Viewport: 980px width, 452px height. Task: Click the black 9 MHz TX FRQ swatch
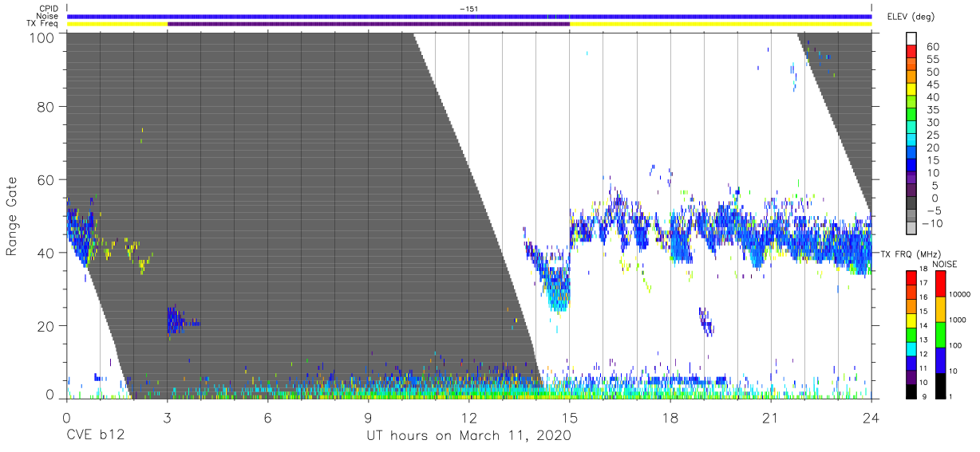click(911, 390)
